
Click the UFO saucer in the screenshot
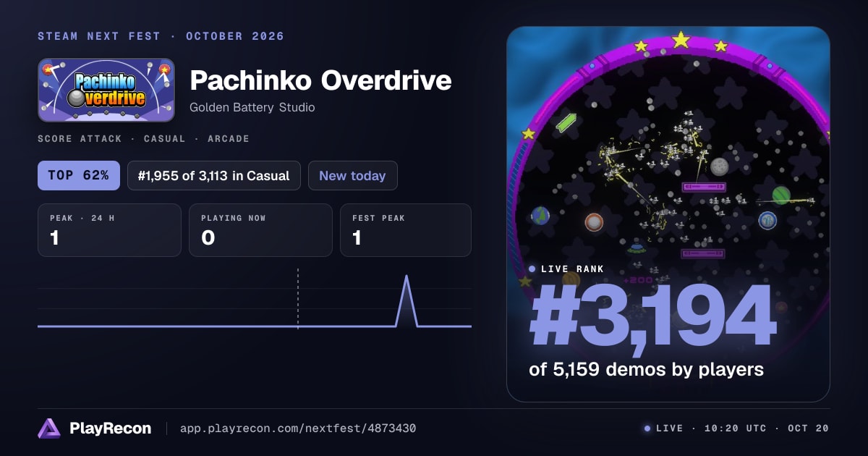pyautogui.click(x=637, y=249)
